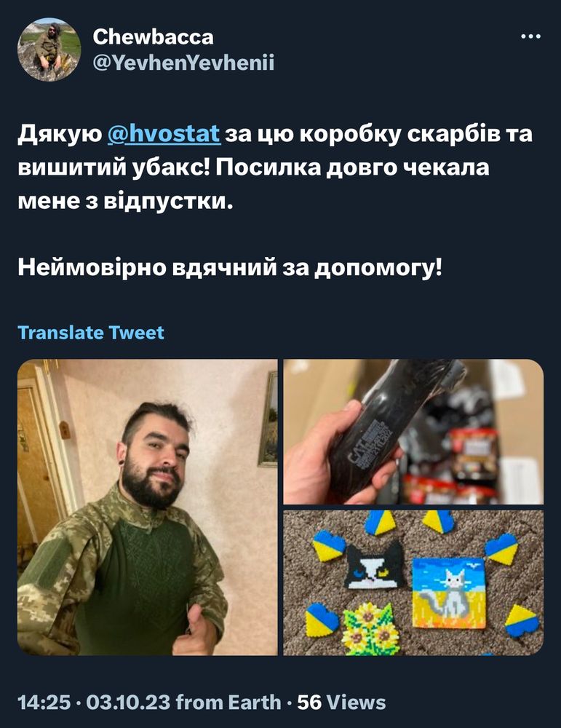The image size is (561, 728).
Task: Visit the @YevhenYevhenii handle profile
Action: 184,62
